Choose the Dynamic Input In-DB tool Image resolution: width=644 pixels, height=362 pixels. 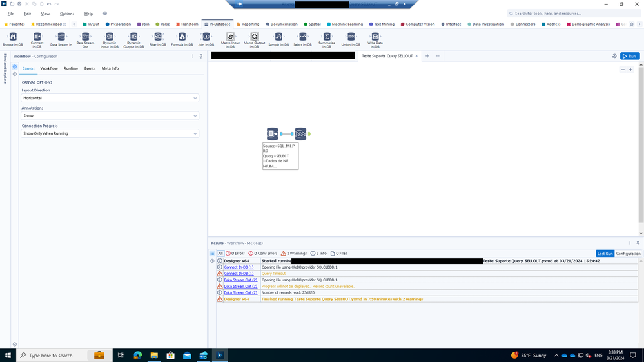coord(110,40)
